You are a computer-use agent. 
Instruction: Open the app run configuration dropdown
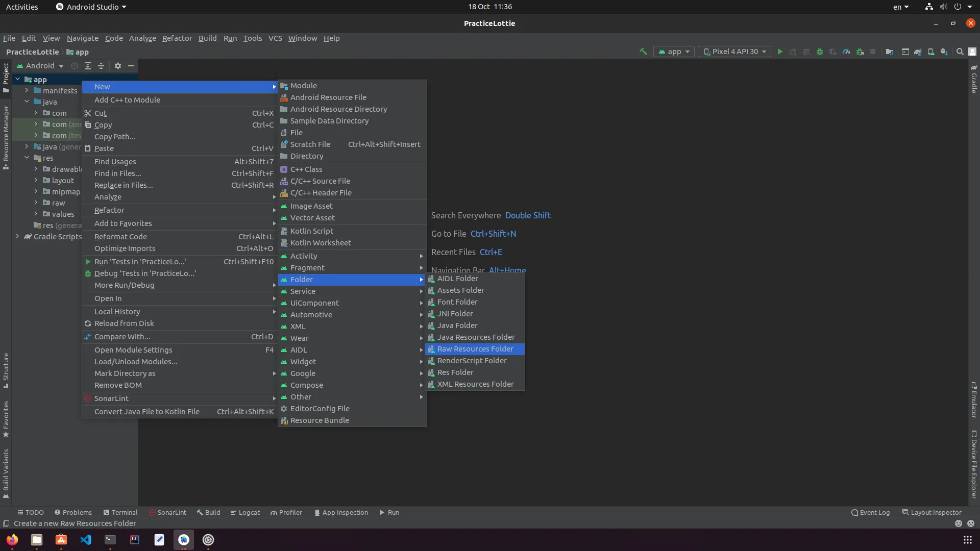[x=674, y=52]
